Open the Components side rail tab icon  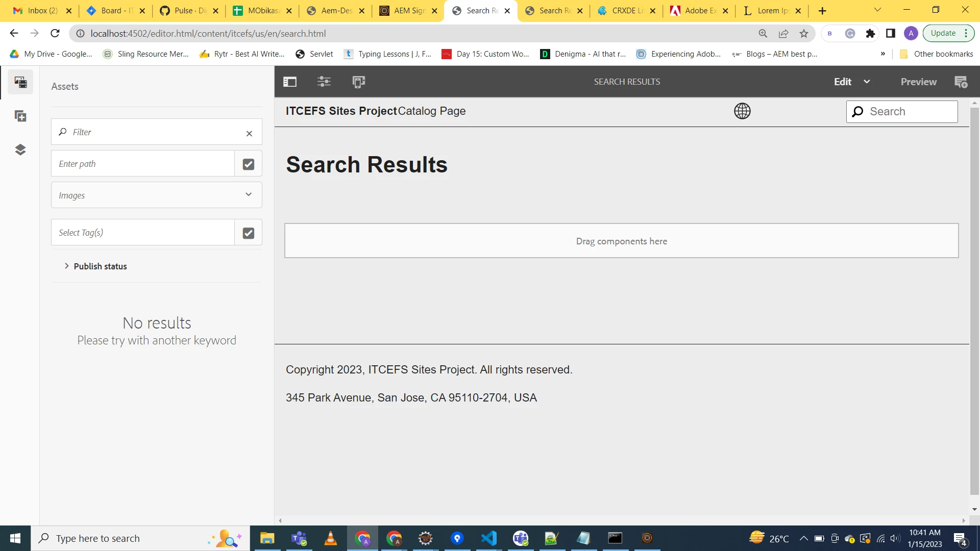(x=20, y=116)
